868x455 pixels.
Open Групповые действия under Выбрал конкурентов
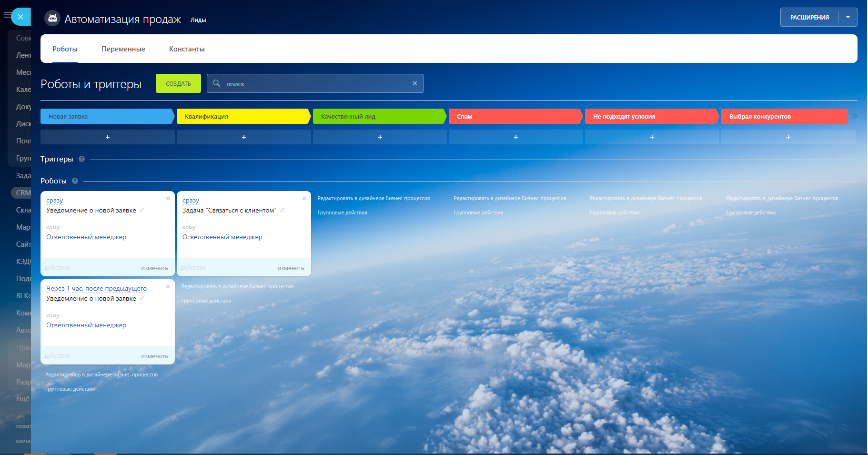point(751,212)
